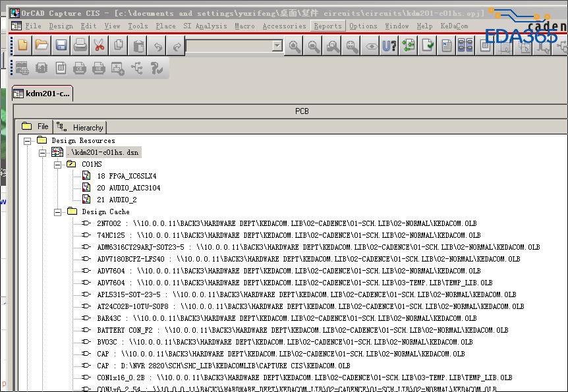This screenshot has width=568, height=392.
Task: Select the ADV7180BCPZ-LFS40 cache entry
Action: 308,260
